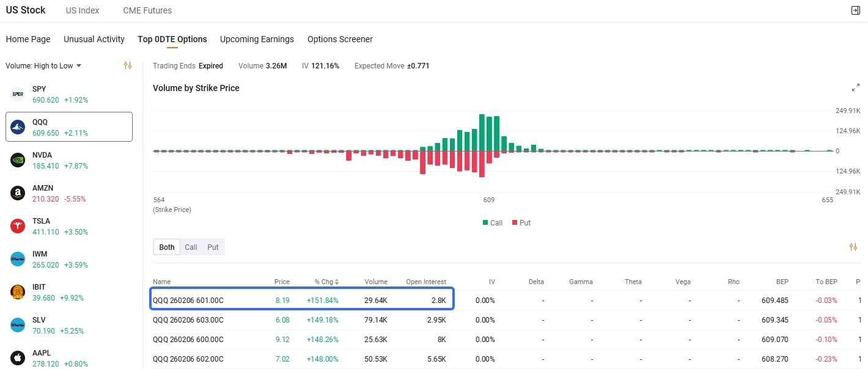Select the Call options filter

click(191, 247)
